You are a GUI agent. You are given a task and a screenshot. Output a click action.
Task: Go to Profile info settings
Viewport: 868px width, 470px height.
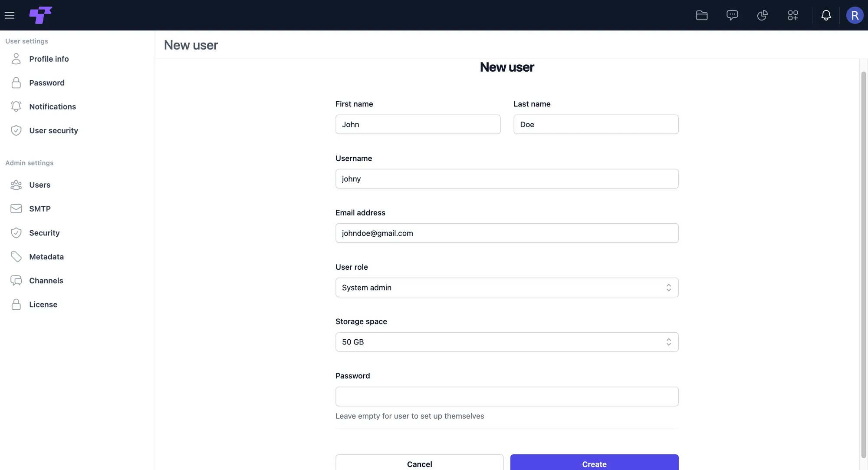click(x=49, y=59)
